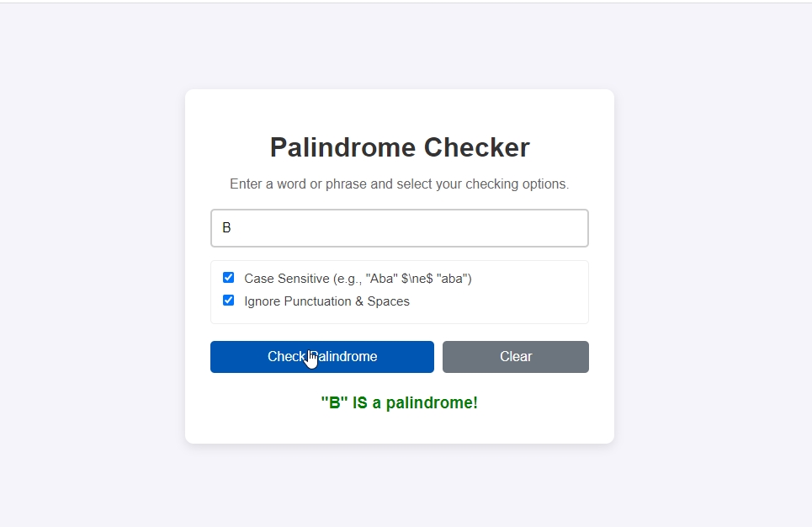
Task: Click the Check Palindrome button
Action: point(321,357)
